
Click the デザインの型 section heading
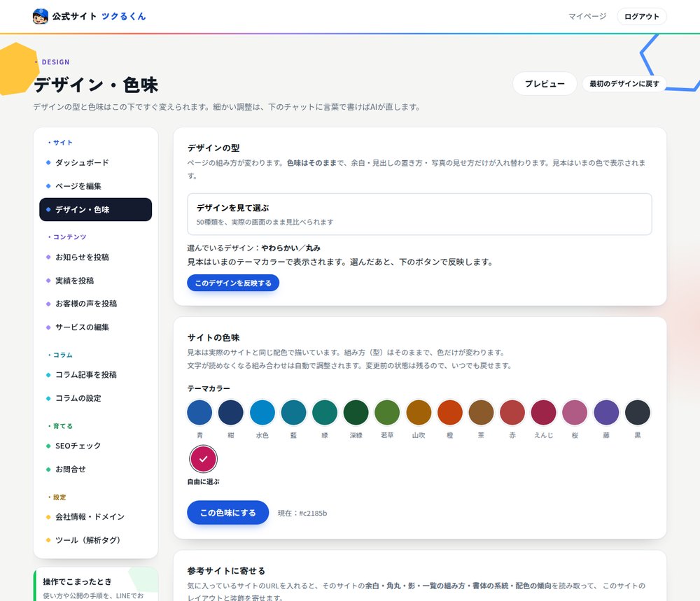pyautogui.click(x=213, y=148)
